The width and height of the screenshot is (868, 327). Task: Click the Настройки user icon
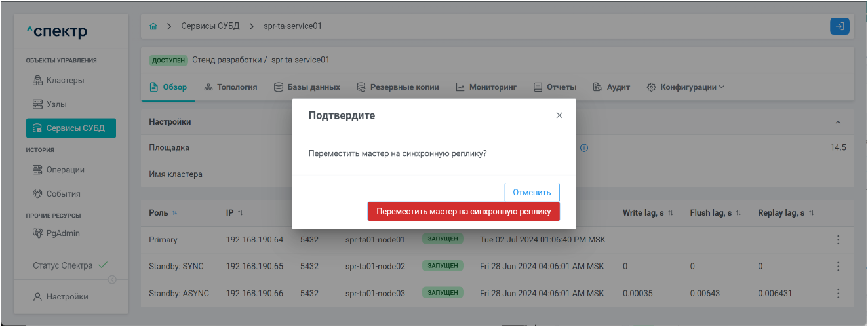pyautogui.click(x=37, y=297)
